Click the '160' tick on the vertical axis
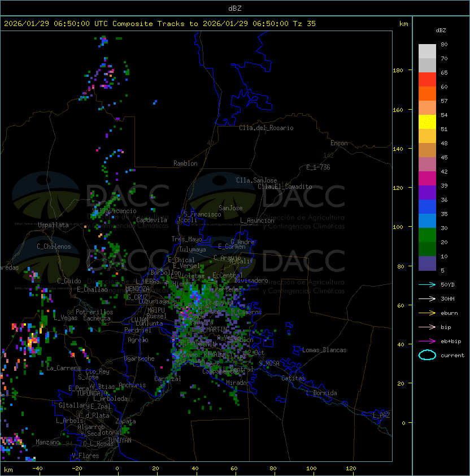 coord(398,110)
